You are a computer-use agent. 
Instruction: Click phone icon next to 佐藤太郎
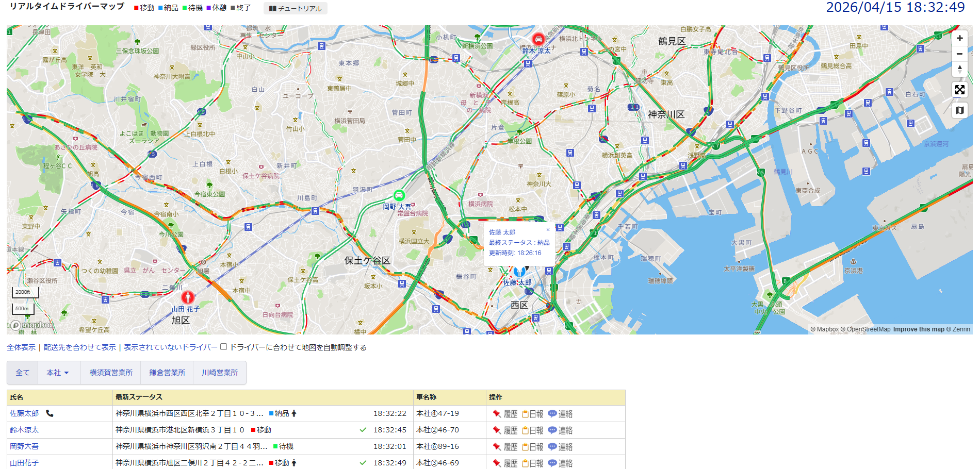click(x=50, y=413)
